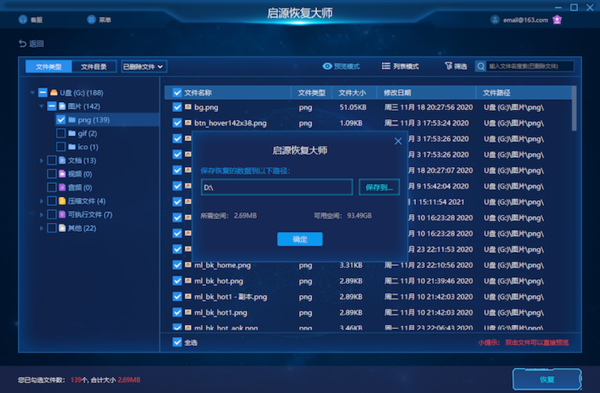Click the 视频 (0) video icon

click(62, 174)
